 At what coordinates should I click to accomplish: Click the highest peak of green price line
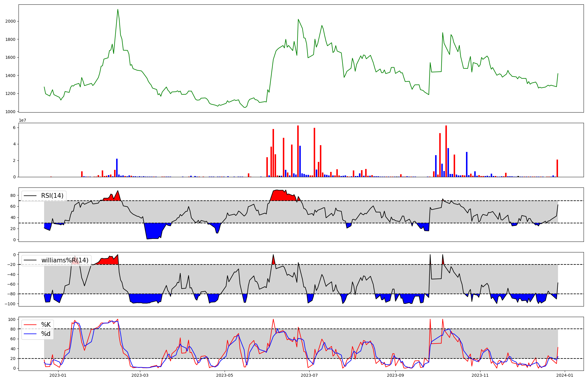118,9
